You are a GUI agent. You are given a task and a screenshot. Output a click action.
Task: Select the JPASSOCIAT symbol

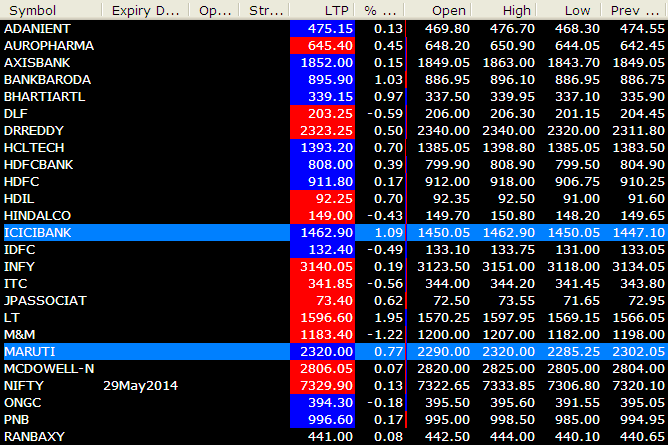[45, 301]
